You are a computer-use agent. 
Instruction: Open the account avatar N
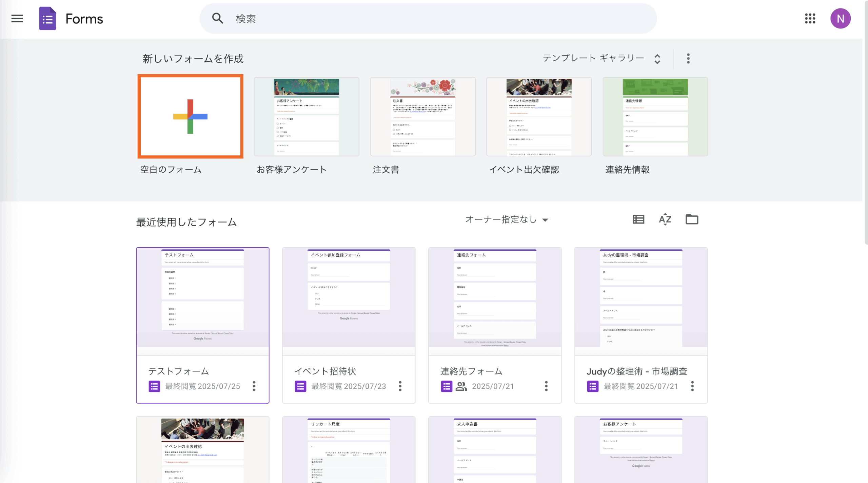tap(840, 18)
